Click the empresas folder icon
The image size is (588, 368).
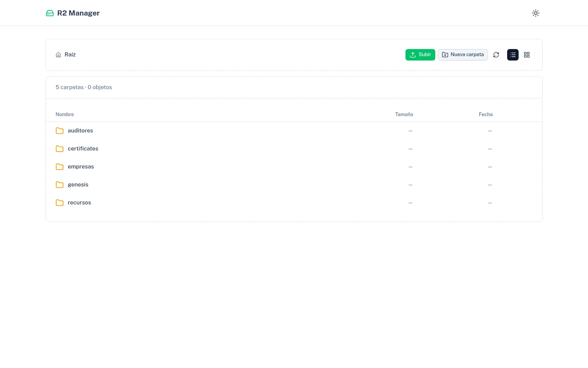pos(60,167)
